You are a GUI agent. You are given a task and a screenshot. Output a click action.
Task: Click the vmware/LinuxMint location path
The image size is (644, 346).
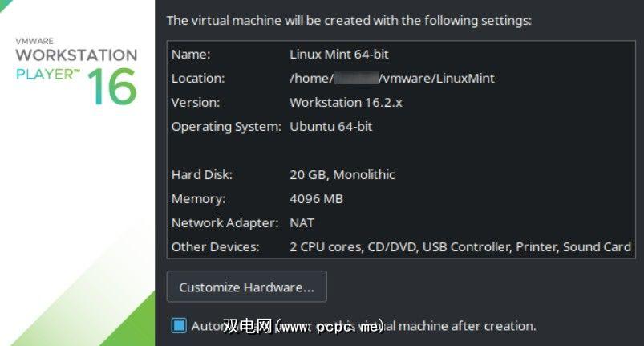click(438, 79)
